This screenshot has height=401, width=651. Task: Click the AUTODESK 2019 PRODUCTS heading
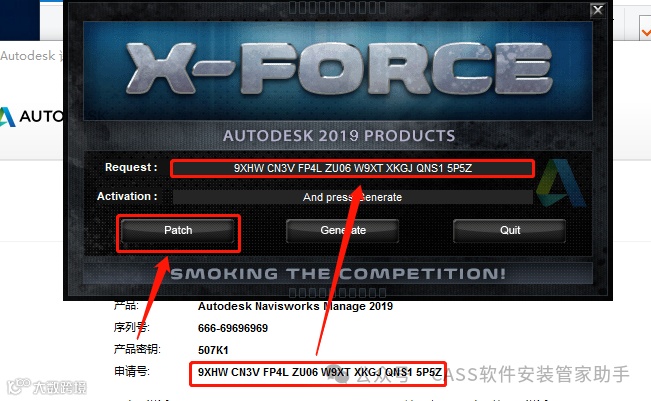[339, 136]
